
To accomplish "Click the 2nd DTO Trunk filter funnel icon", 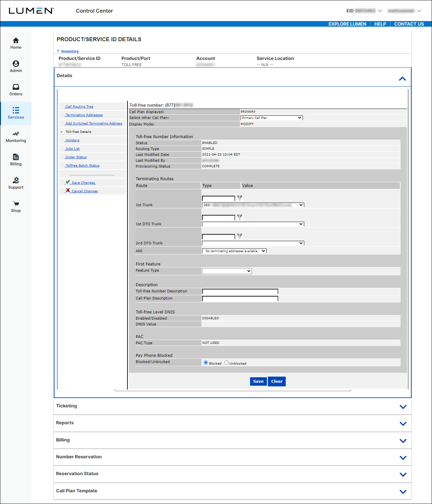I will (240, 236).
